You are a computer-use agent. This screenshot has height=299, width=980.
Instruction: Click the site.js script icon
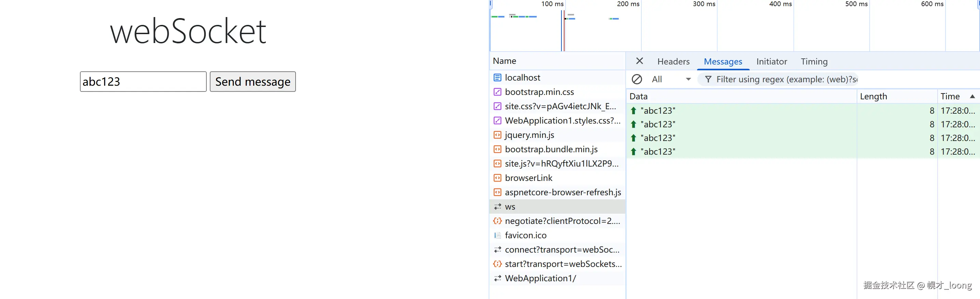[x=497, y=164]
